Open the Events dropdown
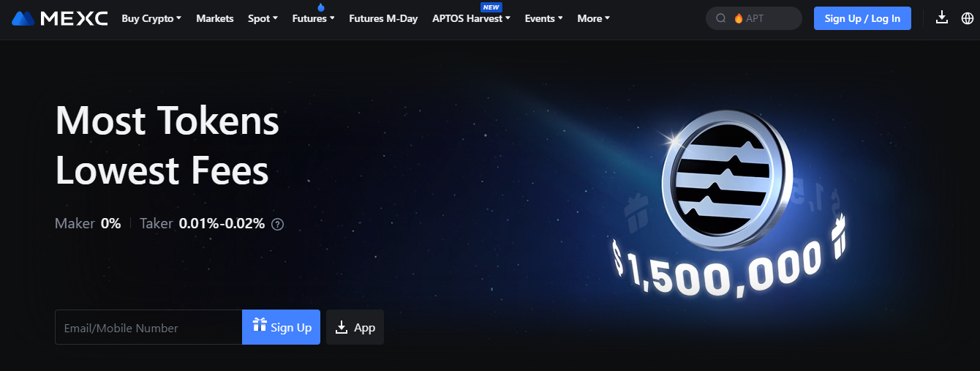 543,18
